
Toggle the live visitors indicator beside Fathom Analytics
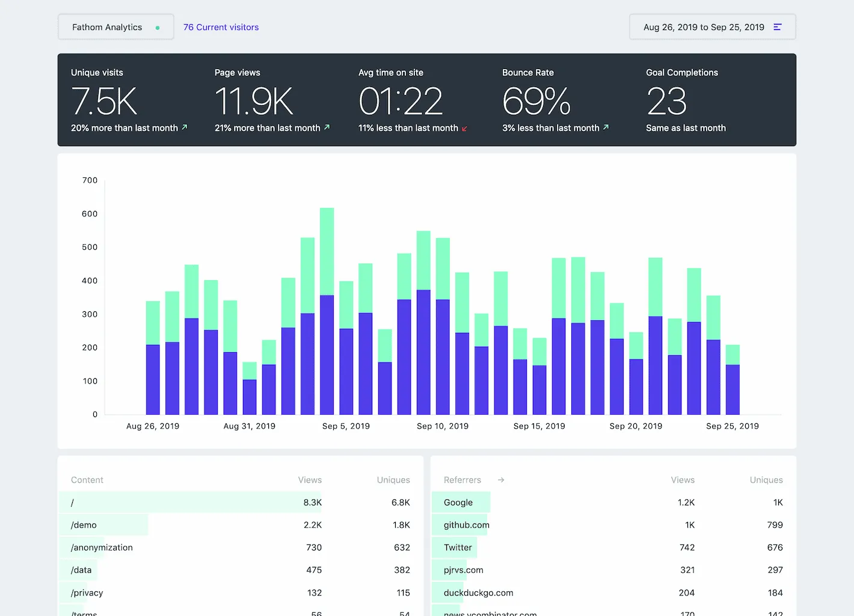point(157,27)
